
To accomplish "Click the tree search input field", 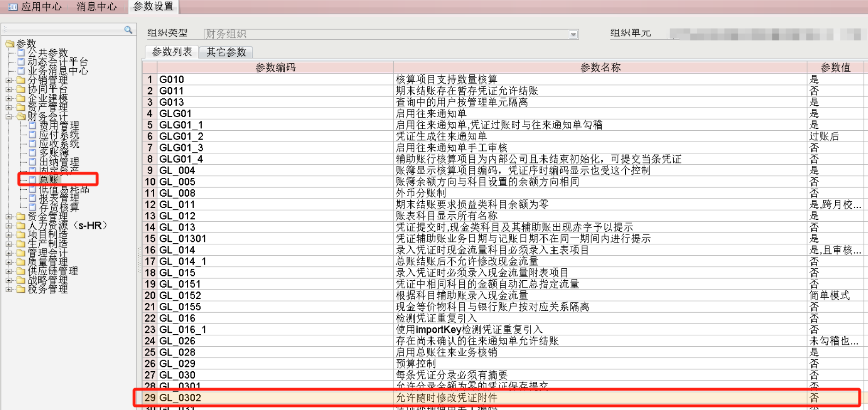I will (x=62, y=30).
